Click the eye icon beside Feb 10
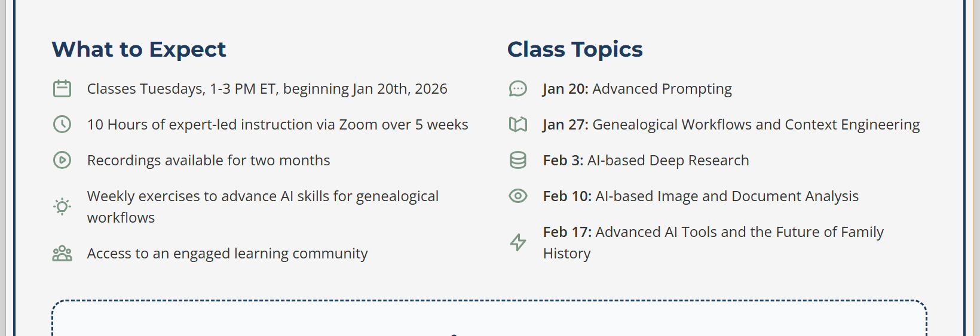The height and width of the screenshot is (336, 980). pyautogui.click(x=518, y=196)
